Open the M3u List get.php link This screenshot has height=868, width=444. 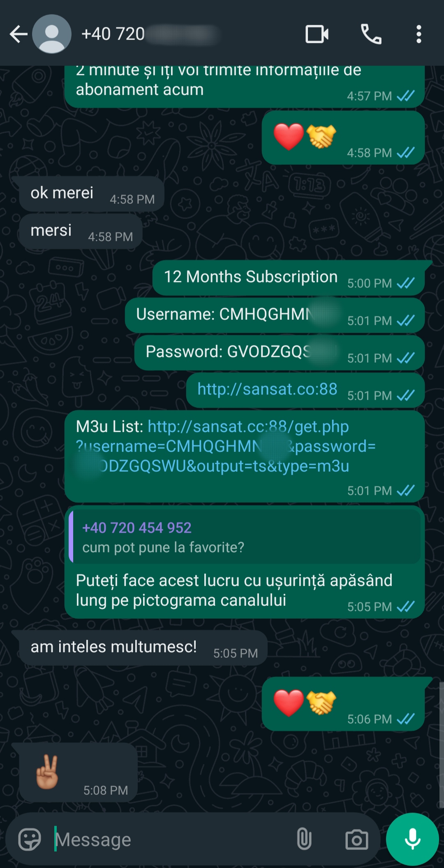(225, 446)
